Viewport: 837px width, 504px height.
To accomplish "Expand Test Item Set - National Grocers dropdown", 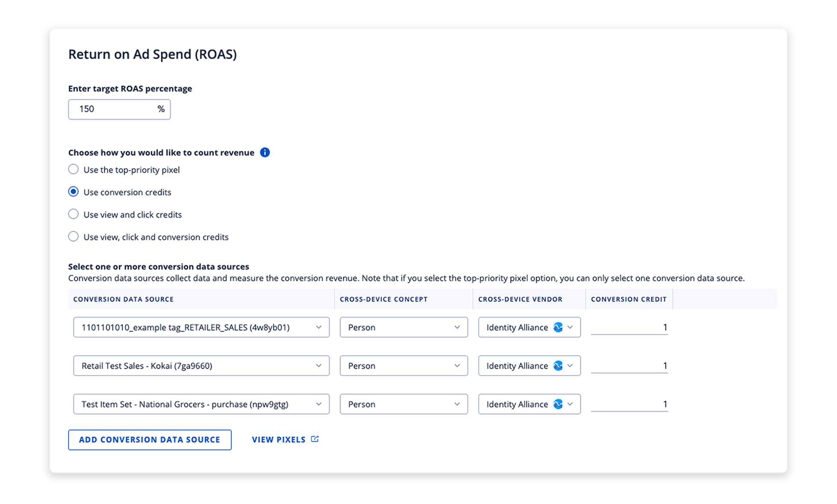I will 201,404.
